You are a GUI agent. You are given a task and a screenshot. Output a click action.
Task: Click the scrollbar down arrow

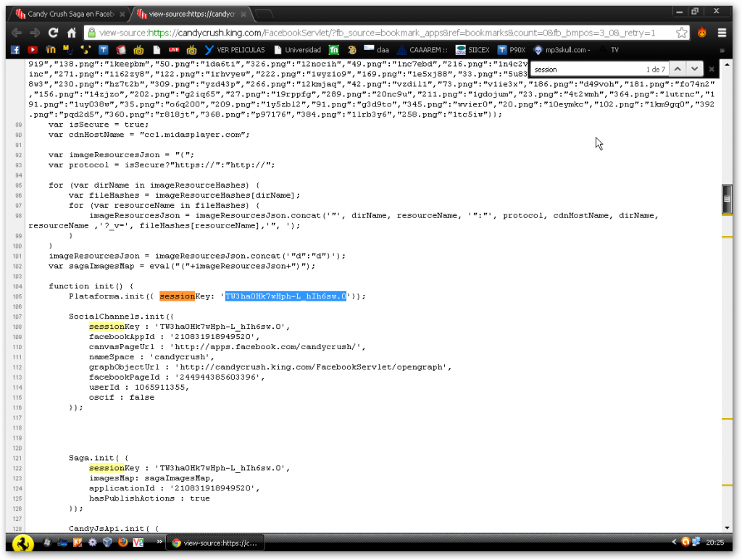click(726, 528)
